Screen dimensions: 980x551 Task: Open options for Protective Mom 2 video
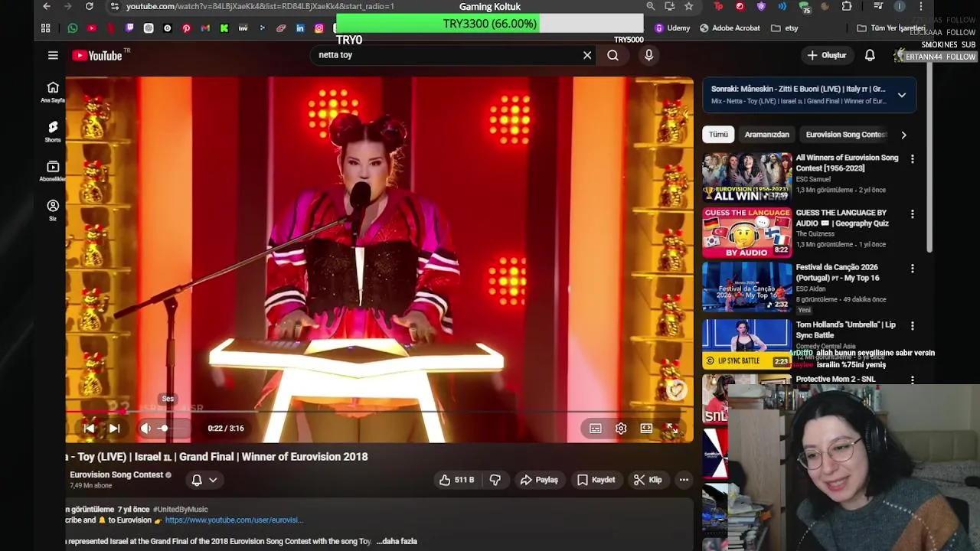pyautogui.click(x=912, y=380)
